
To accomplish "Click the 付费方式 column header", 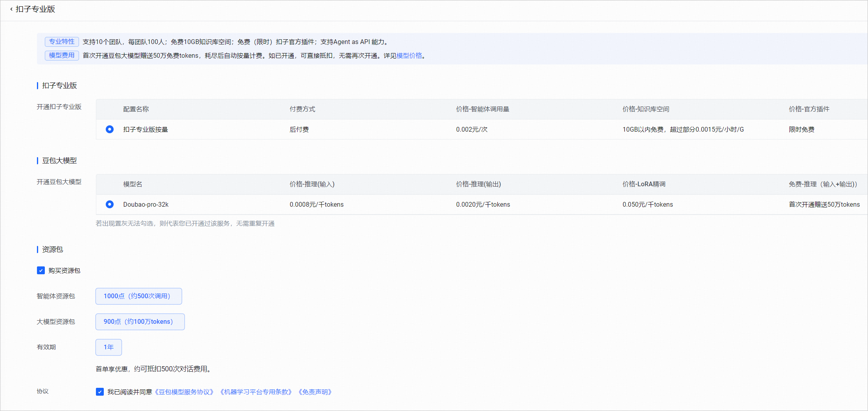I will 302,109.
